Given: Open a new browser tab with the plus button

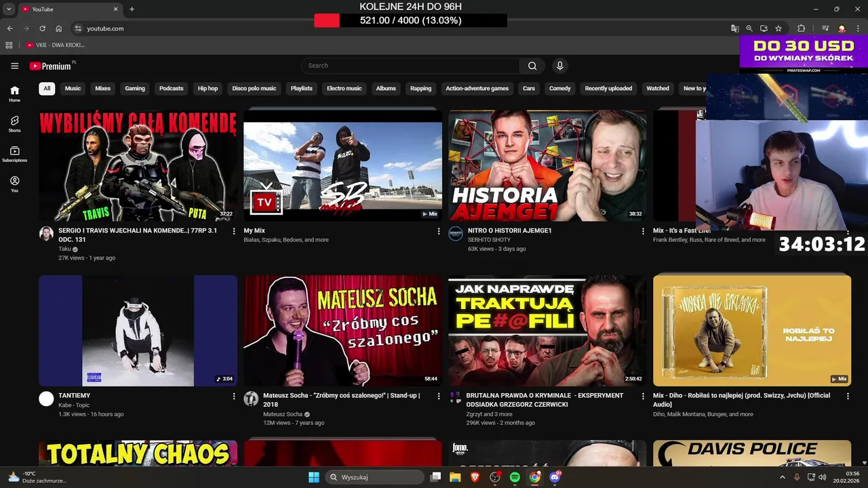Looking at the screenshot, I should [x=132, y=9].
